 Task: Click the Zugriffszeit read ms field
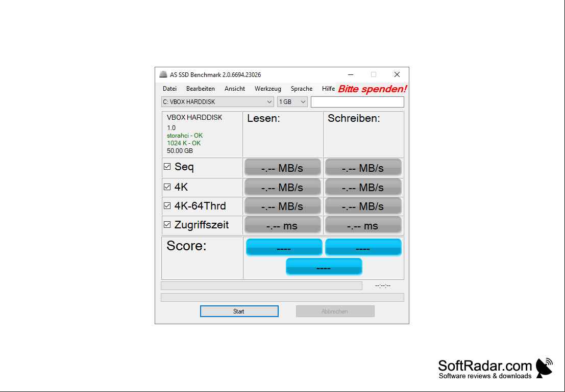pos(283,225)
